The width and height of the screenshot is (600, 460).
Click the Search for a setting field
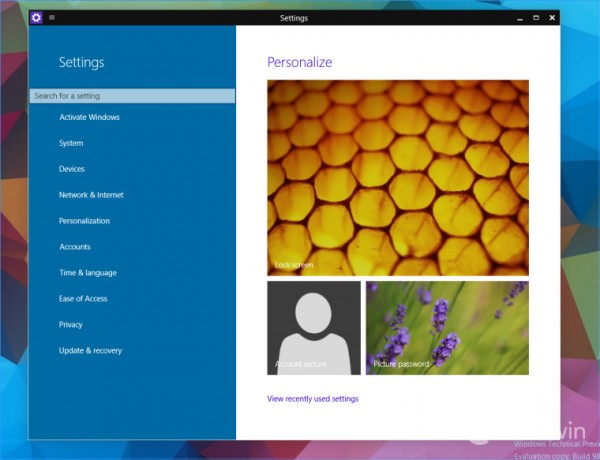click(x=132, y=96)
